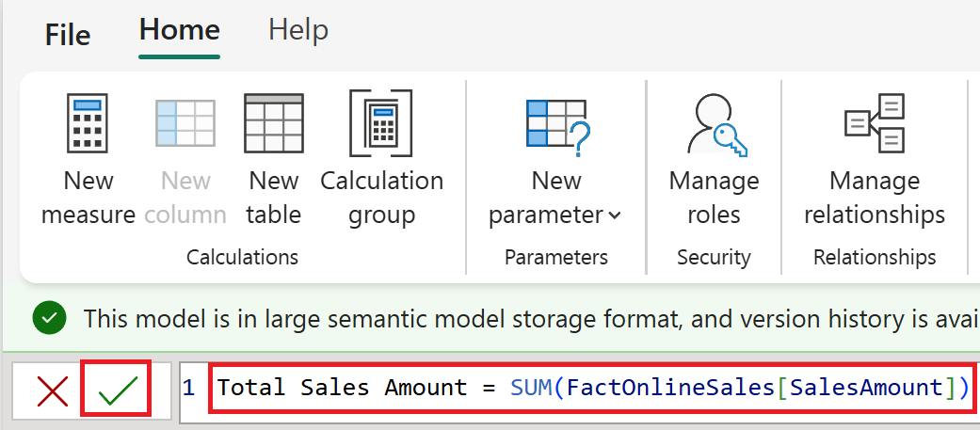Click the New parameter table icon
This screenshot has width=980, height=430.
click(555, 124)
